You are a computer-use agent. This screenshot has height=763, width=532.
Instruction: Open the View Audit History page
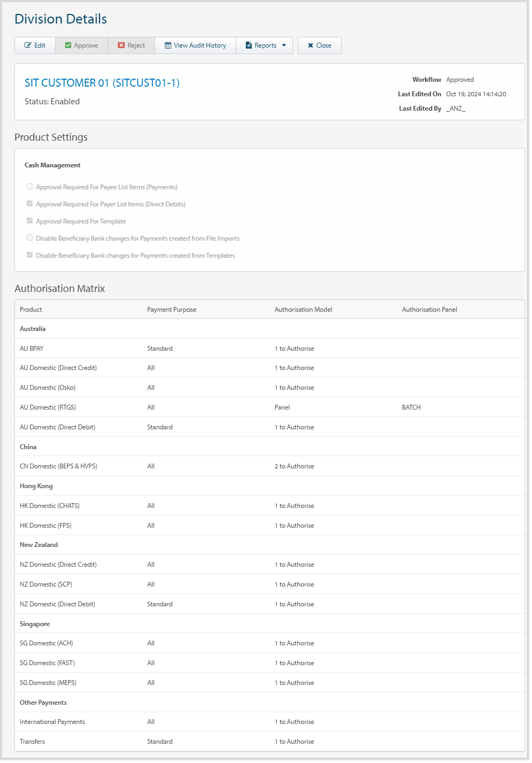coord(195,45)
